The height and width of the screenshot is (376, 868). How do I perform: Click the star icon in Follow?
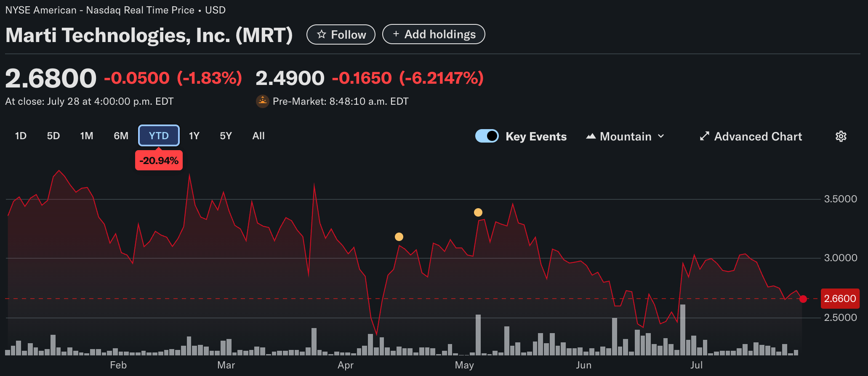tap(322, 34)
